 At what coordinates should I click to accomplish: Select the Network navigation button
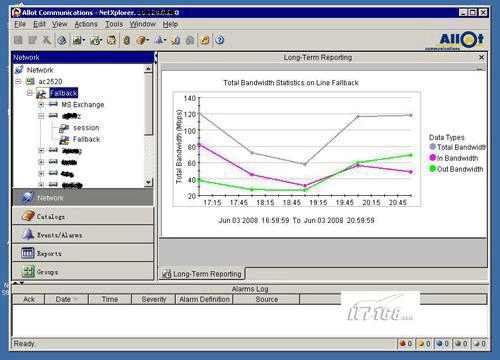click(83, 198)
